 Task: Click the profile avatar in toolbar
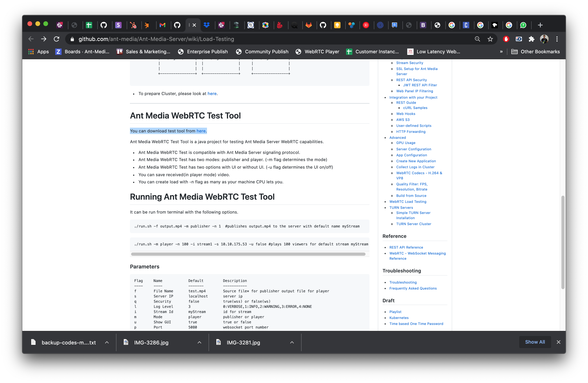544,39
